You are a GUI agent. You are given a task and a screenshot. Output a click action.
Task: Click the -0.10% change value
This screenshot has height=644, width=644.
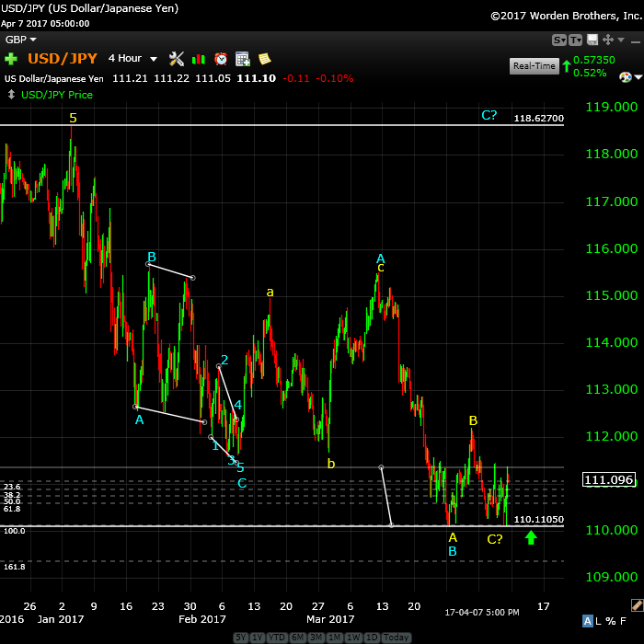point(334,78)
